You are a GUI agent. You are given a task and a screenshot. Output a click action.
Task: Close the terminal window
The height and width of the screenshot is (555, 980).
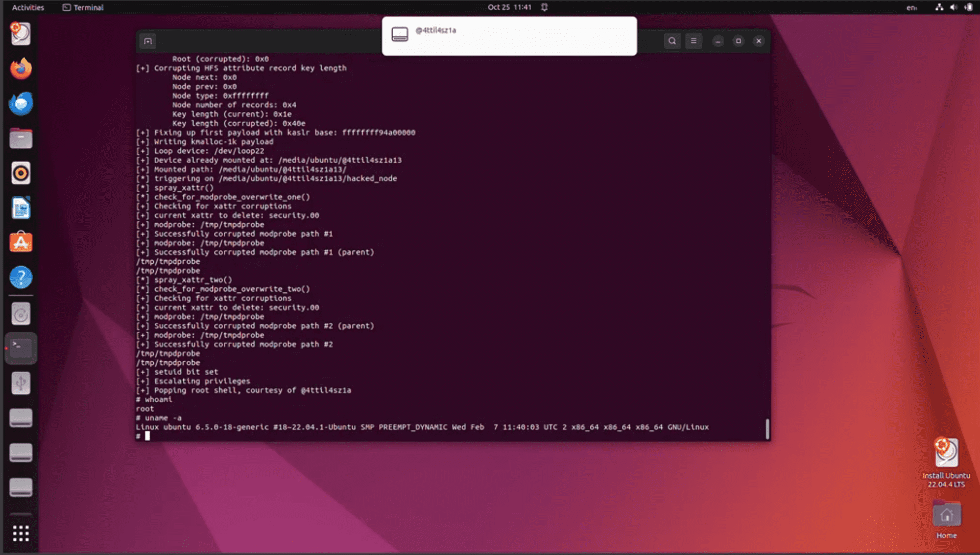pyautogui.click(x=759, y=41)
